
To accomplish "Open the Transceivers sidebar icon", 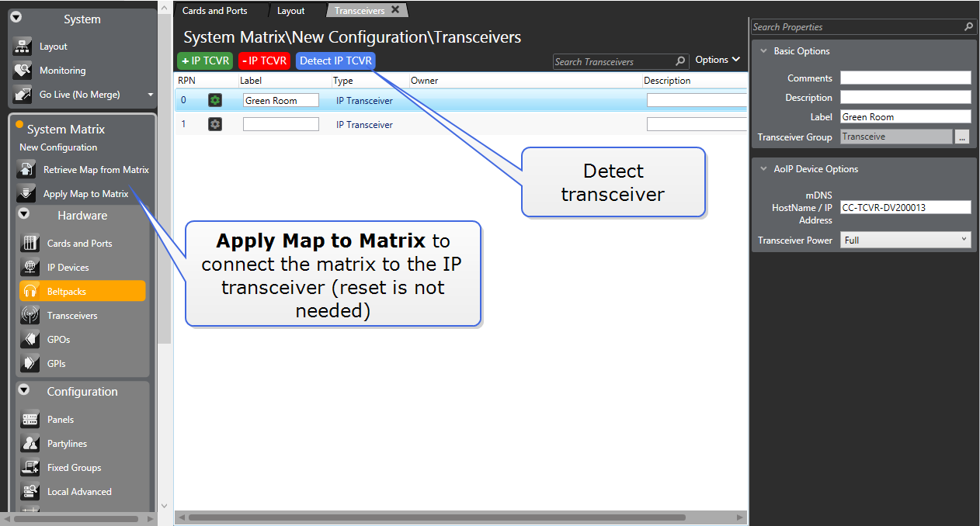I will click(30, 316).
